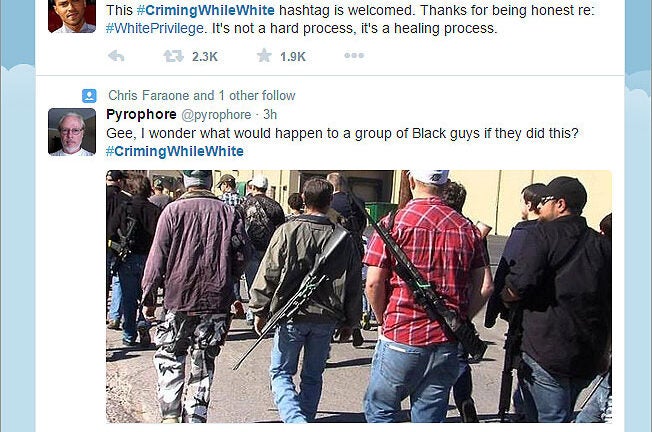Open #CrimingWhileWhite hashtag in Pyrophore's tweet
The image size is (652, 432).
175,151
